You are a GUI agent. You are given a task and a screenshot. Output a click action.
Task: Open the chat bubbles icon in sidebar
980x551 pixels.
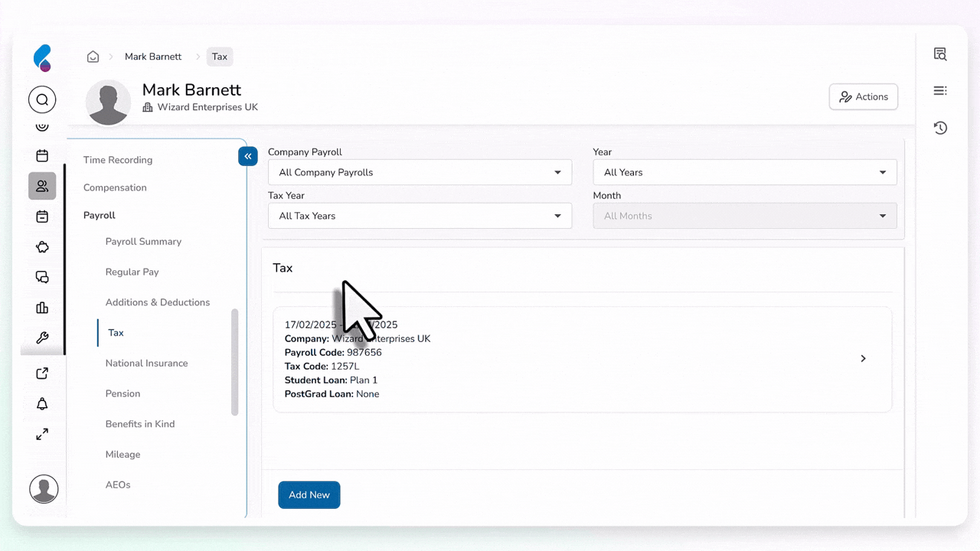(x=42, y=277)
